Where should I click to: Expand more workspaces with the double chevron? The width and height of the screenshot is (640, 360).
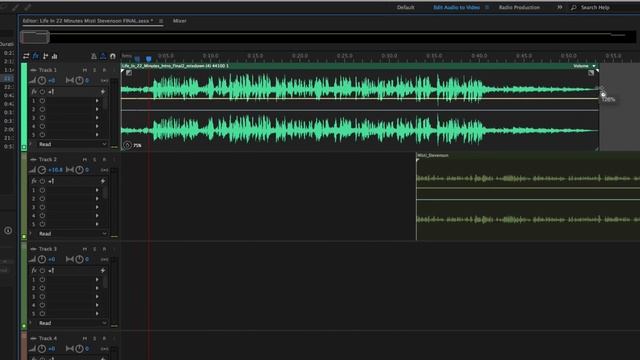tap(560, 7)
